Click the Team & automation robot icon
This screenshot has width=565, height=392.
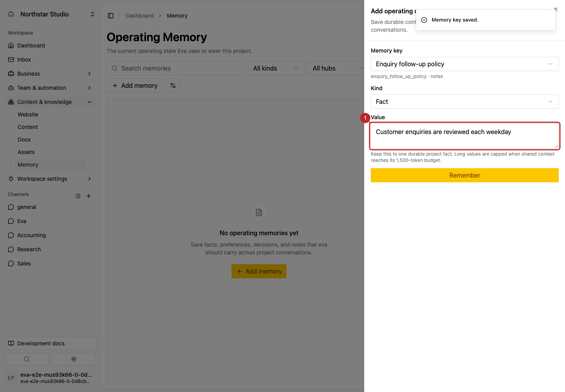point(11,88)
